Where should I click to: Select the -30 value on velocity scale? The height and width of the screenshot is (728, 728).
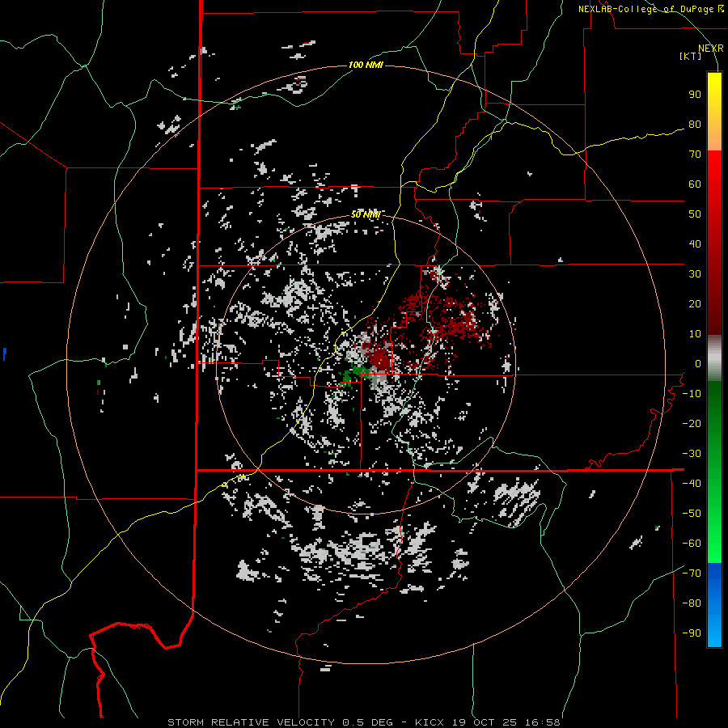692,454
